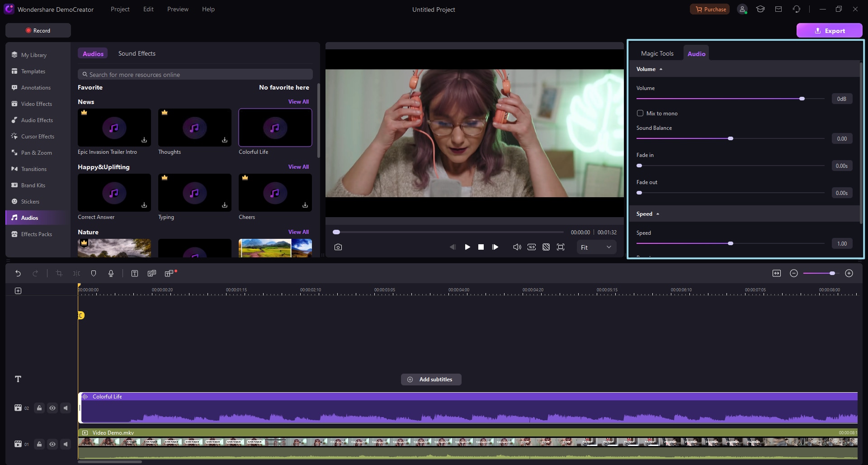Click the fit timeline to window icon
Viewport: 868px width, 465px height.
tap(777, 273)
